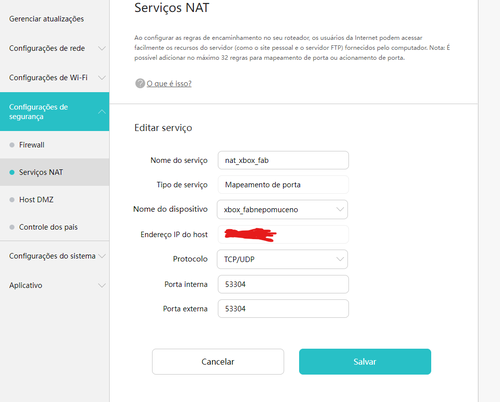Click the 'Editar serviço' heading

(x=163, y=128)
